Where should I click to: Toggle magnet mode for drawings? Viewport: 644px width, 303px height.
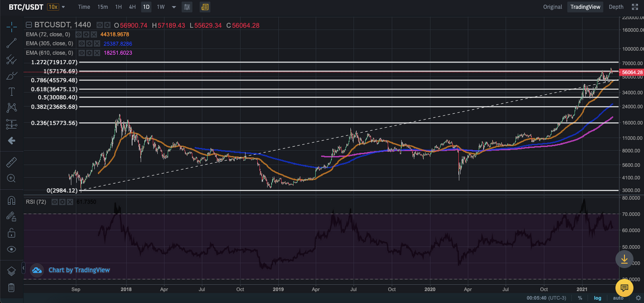coord(12,200)
